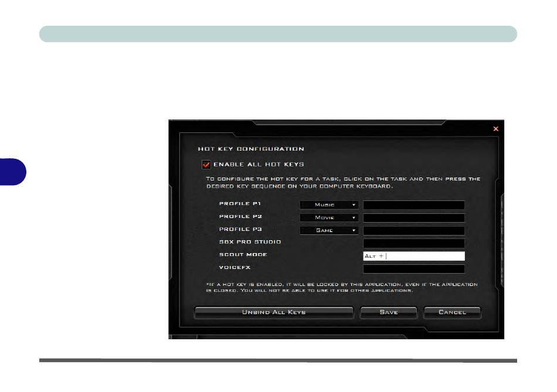Select the Profile P2 task label

(240, 216)
